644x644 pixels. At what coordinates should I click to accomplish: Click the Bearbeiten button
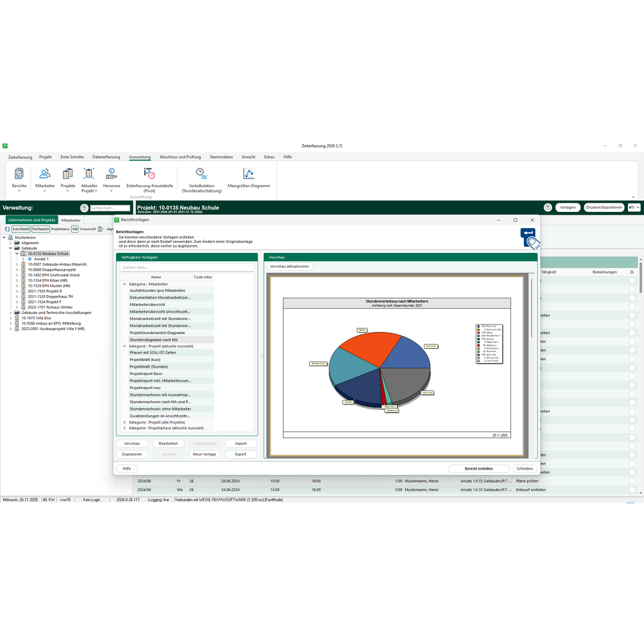pyautogui.click(x=168, y=443)
